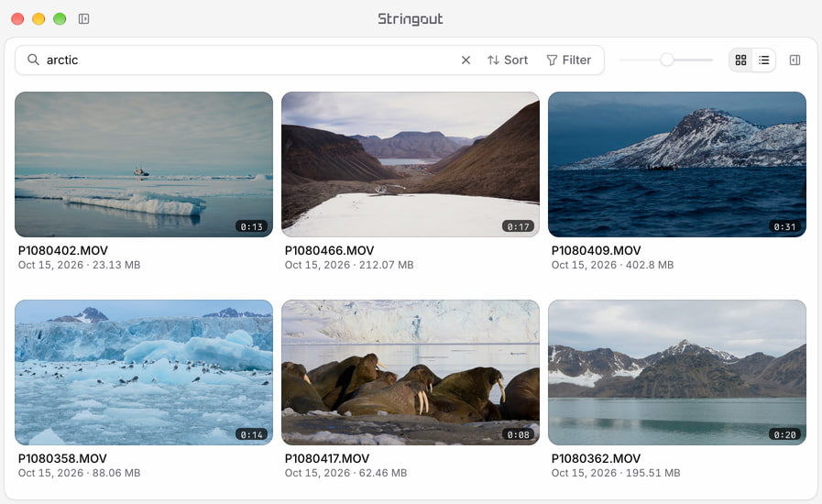
Task: Click the Stringout window title
Action: pyautogui.click(x=411, y=19)
